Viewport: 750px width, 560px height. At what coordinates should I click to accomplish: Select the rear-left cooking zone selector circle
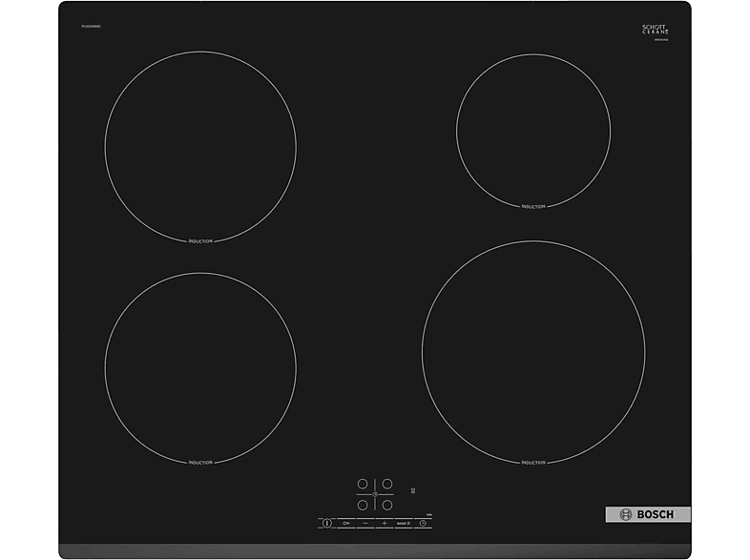point(363,484)
